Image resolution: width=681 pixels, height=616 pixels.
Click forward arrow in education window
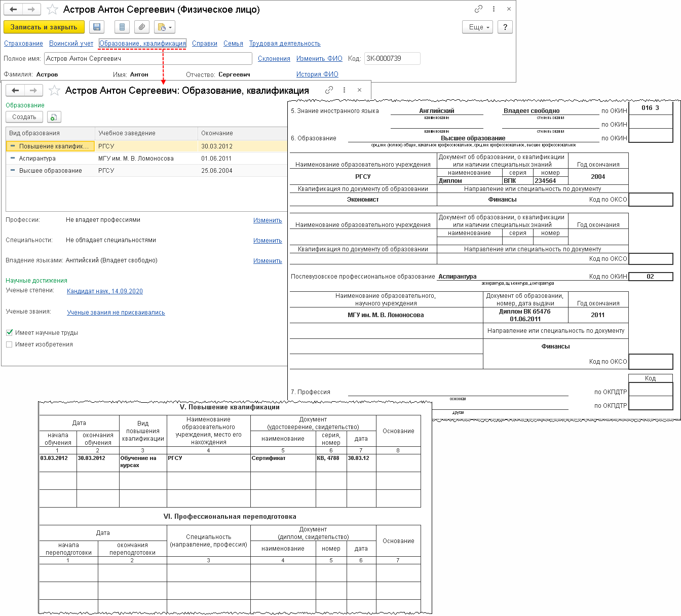pos(33,90)
